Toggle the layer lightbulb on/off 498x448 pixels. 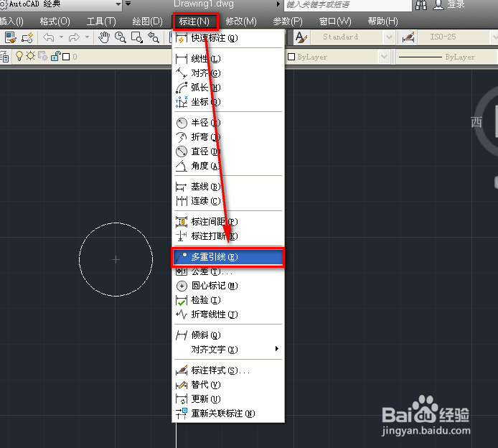click(19, 56)
